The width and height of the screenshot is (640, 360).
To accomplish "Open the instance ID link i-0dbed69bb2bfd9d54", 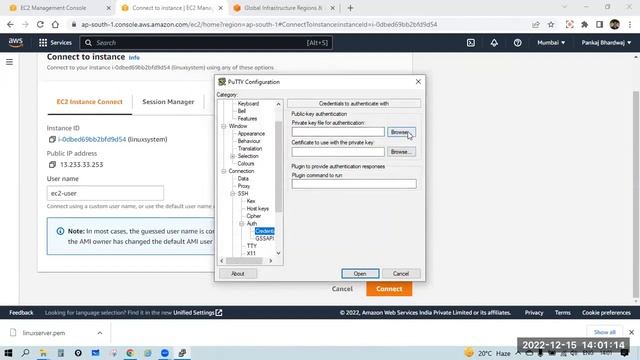I will click(x=92, y=139).
